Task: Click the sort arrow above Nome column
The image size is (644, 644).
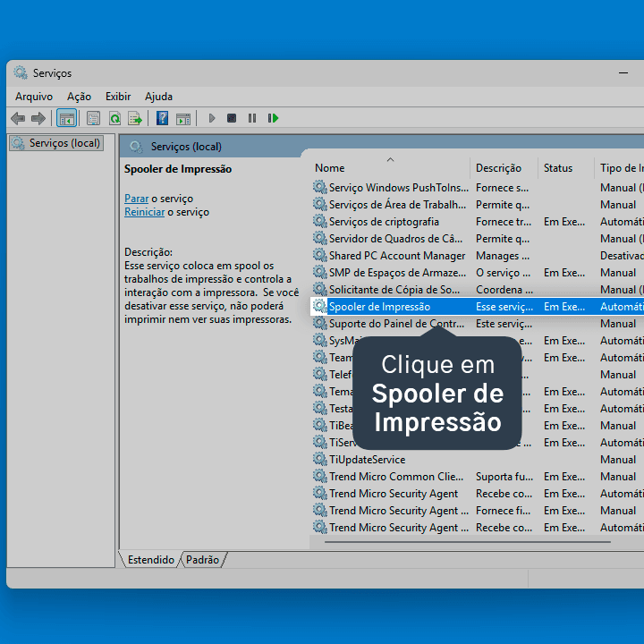Action: (390, 159)
